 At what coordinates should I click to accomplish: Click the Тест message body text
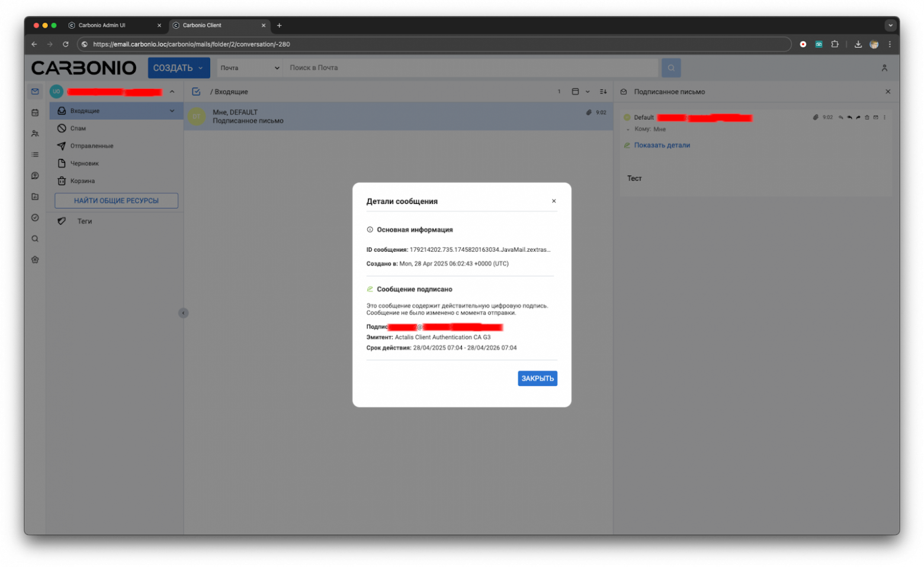[x=634, y=178]
